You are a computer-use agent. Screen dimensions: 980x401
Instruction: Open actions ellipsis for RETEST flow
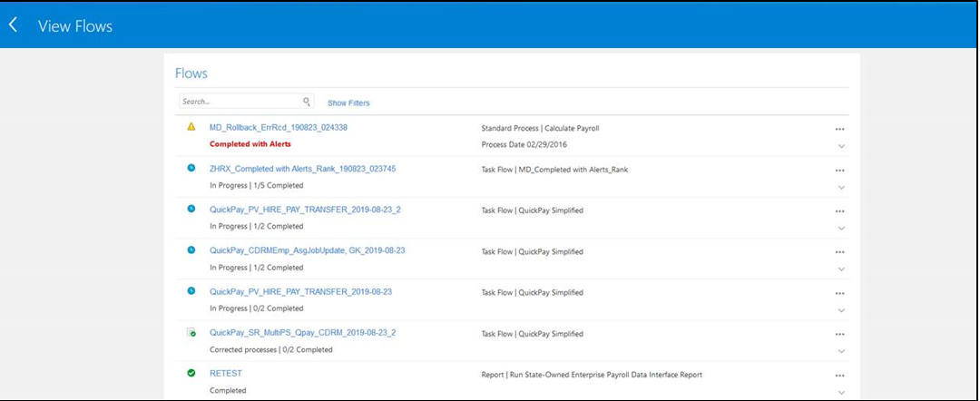(x=839, y=375)
